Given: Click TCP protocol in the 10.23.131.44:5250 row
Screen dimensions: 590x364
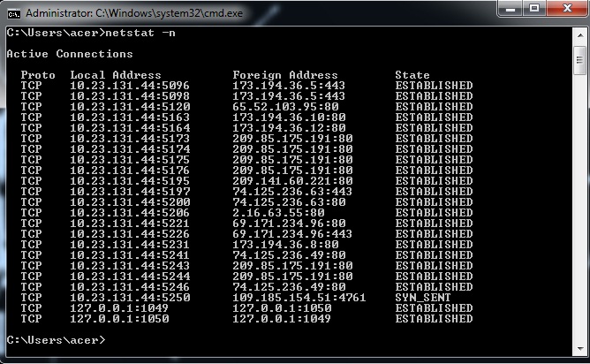Looking at the screenshot, I should tap(31, 298).
